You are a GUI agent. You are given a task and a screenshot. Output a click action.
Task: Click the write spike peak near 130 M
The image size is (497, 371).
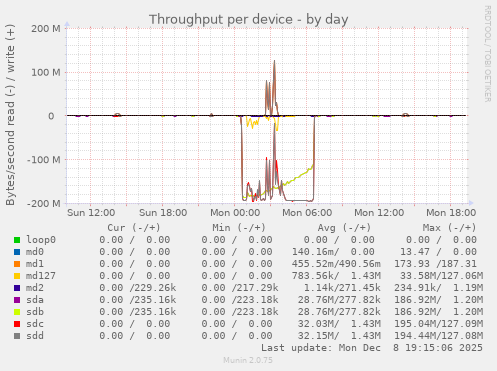coord(274,61)
